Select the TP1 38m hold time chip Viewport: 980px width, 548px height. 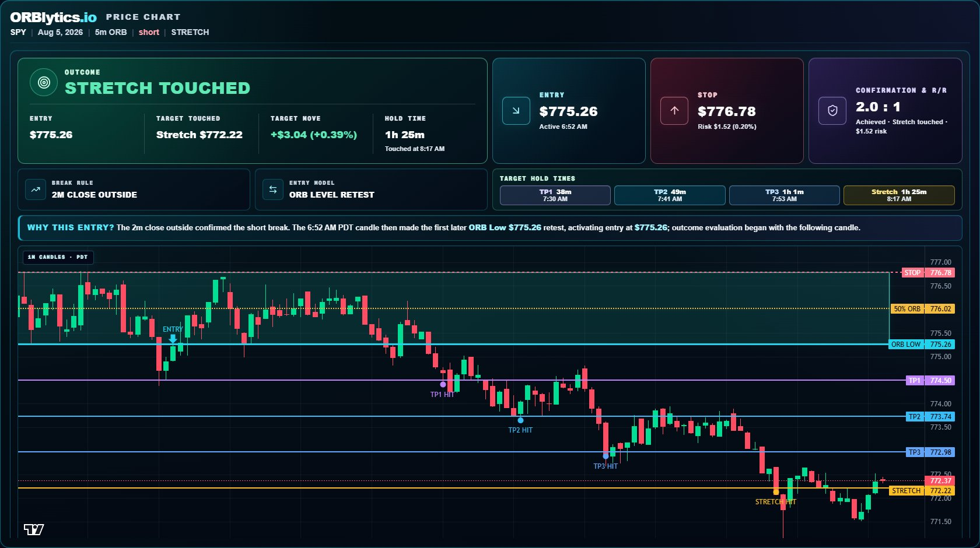coord(555,195)
